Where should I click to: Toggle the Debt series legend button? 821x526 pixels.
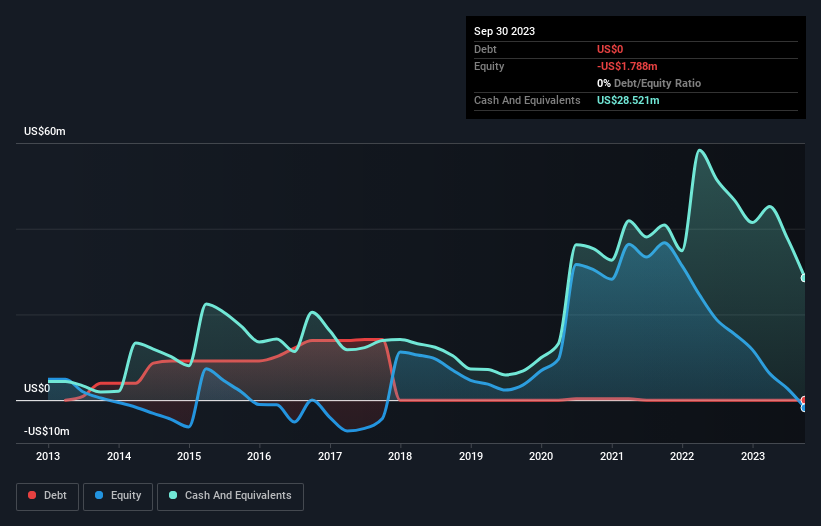point(48,496)
